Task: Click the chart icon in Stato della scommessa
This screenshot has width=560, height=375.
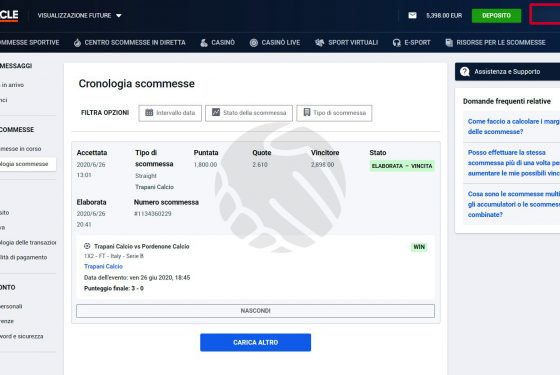Action: [x=216, y=112]
